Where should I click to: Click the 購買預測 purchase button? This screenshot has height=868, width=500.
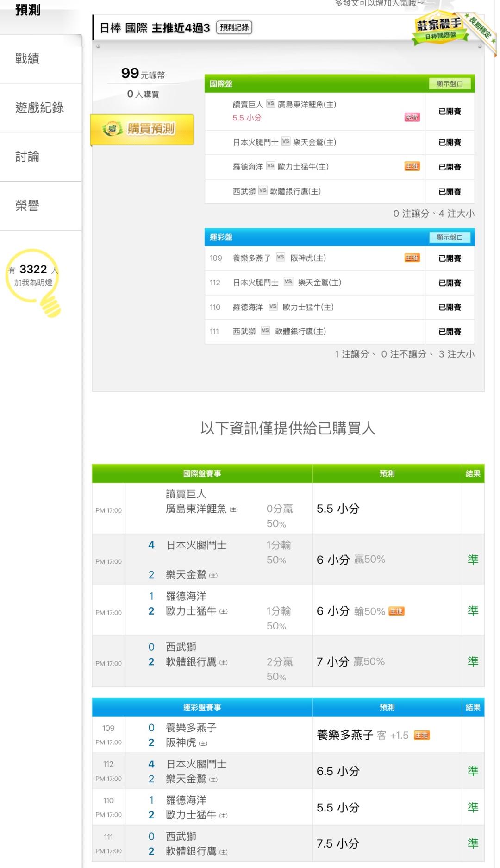coord(142,129)
